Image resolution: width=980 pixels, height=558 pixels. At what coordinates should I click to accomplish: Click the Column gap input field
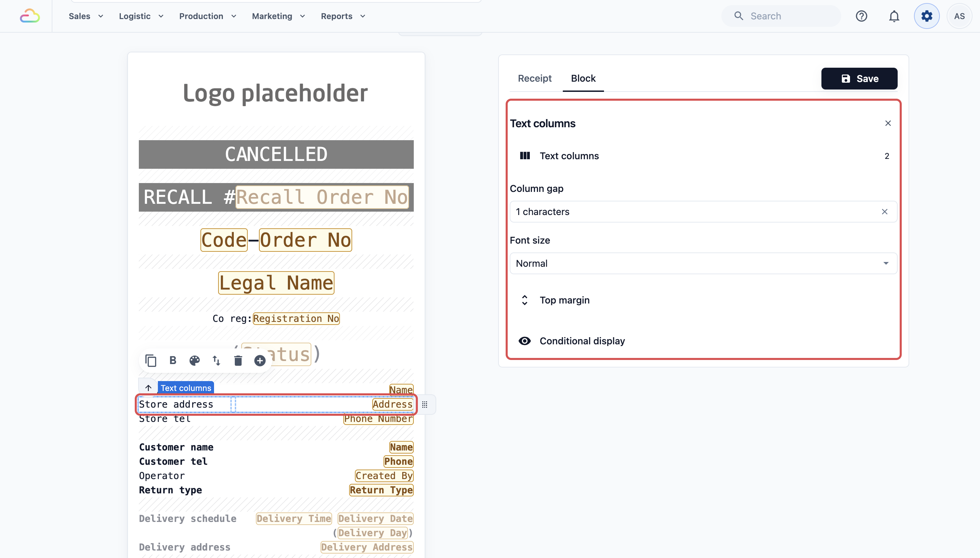click(703, 212)
